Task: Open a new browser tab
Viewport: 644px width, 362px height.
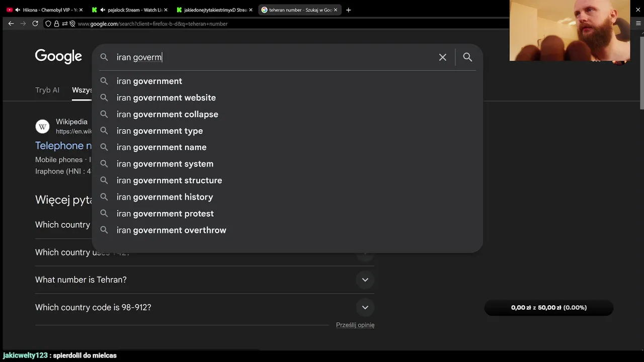Action: click(x=348, y=10)
